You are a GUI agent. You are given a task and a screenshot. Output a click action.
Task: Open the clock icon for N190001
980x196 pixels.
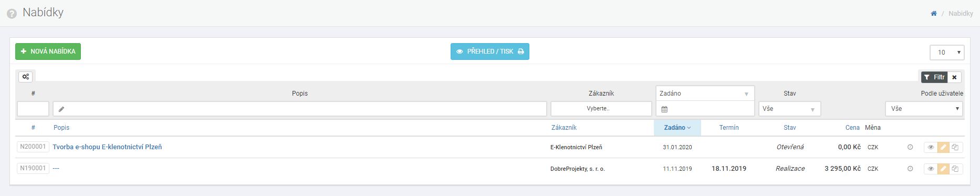(910, 169)
